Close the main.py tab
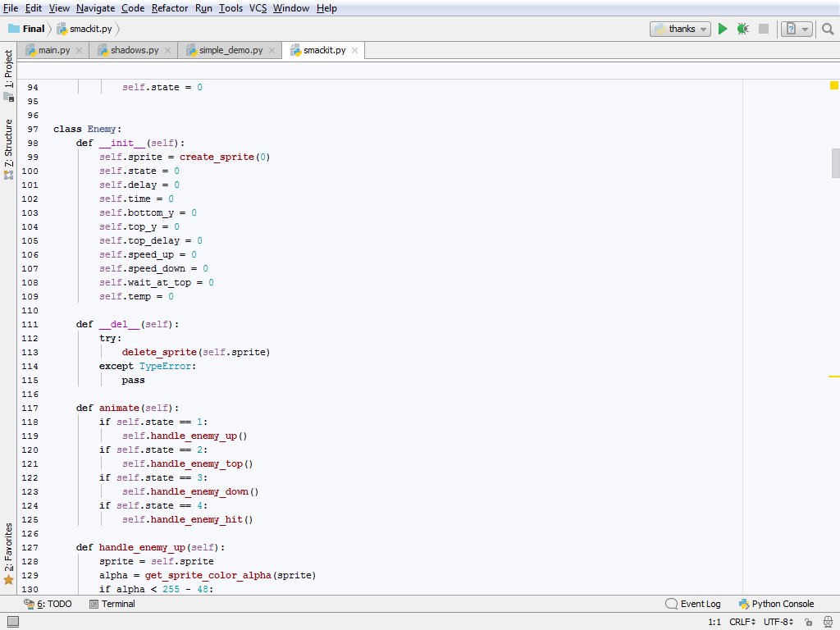This screenshot has height=630, width=840. pos(80,50)
